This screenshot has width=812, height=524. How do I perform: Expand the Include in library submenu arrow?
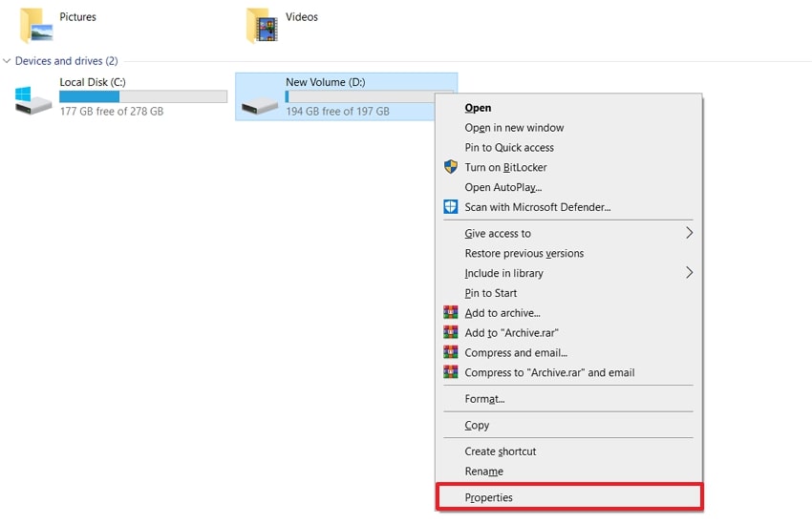[689, 273]
